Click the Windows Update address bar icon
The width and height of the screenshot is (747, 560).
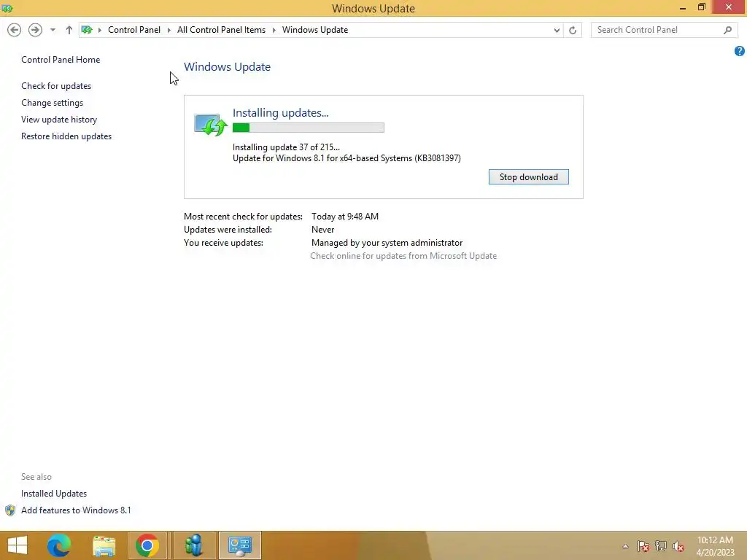87,30
